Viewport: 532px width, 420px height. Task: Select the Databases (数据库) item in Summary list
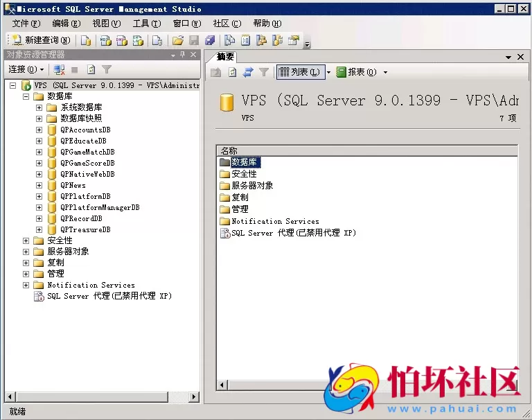coord(246,162)
